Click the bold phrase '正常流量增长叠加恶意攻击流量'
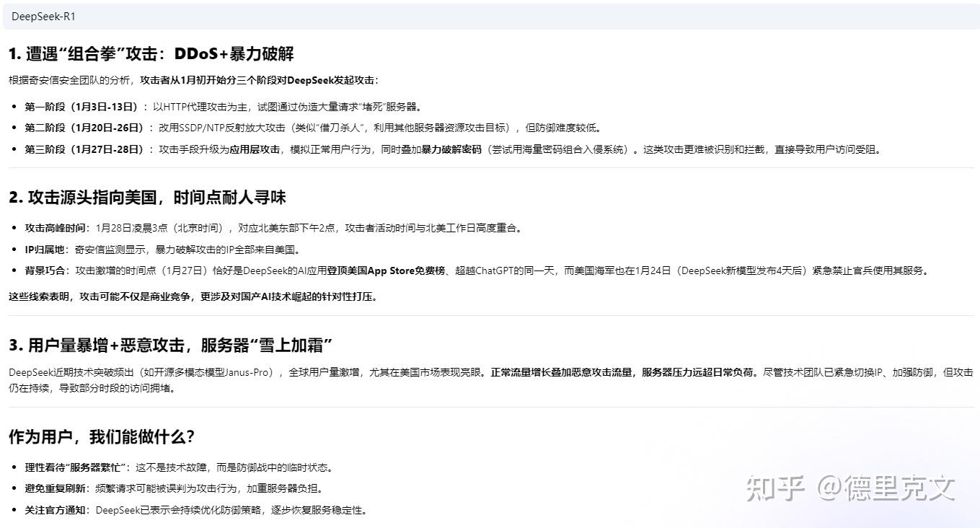Image resolution: width=980 pixels, height=528 pixels. click(561, 372)
